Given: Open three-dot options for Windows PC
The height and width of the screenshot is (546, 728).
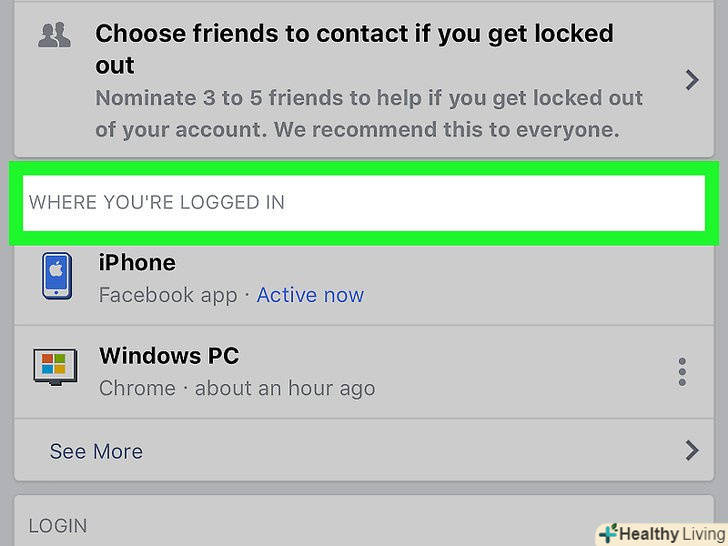Looking at the screenshot, I should tap(682, 372).
